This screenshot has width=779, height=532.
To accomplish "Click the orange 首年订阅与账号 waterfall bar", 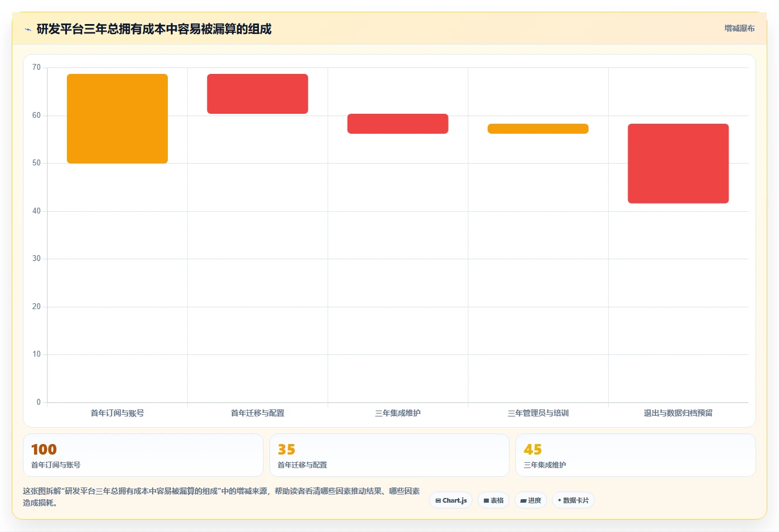I will pos(117,118).
